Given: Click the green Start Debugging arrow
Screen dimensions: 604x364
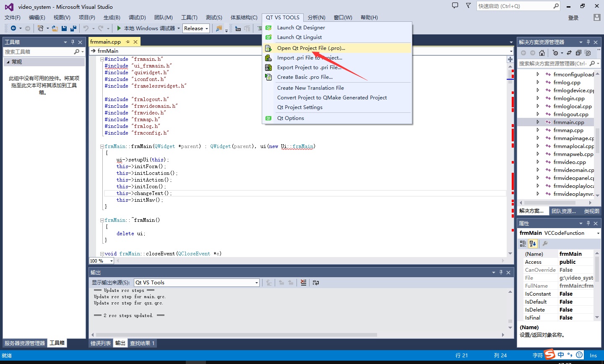Looking at the screenshot, I should pos(119,29).
